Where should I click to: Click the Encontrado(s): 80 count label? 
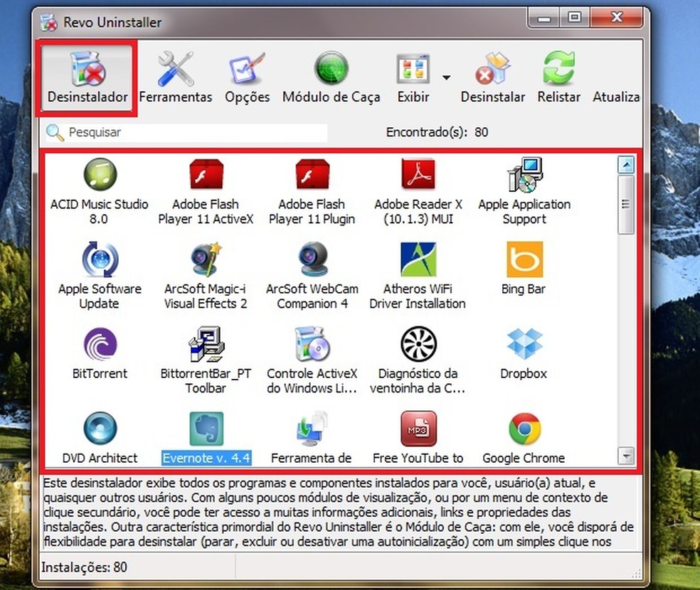[x=437, y=132]
